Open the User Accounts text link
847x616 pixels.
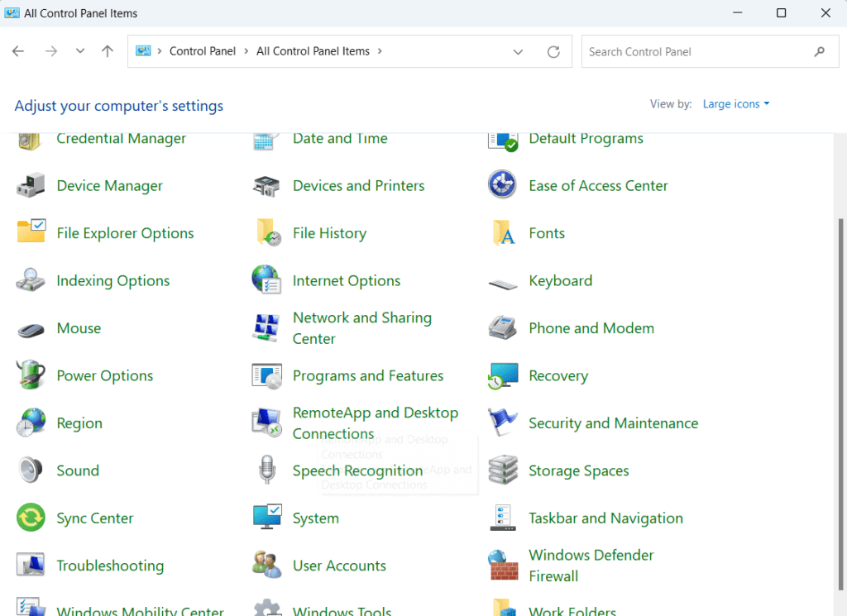[339, 566]
